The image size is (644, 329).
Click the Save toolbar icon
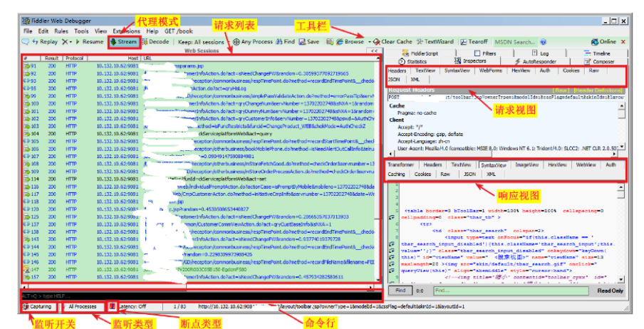[302, 41]
